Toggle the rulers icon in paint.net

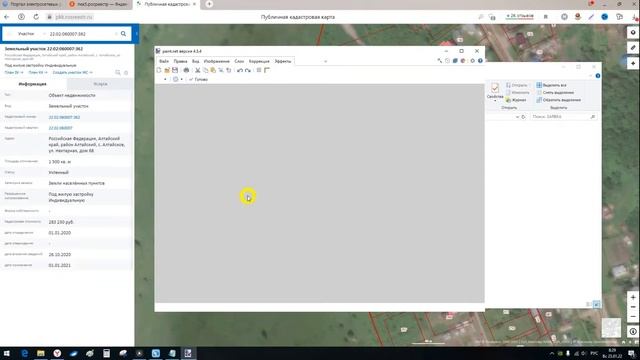click(267, 70)
